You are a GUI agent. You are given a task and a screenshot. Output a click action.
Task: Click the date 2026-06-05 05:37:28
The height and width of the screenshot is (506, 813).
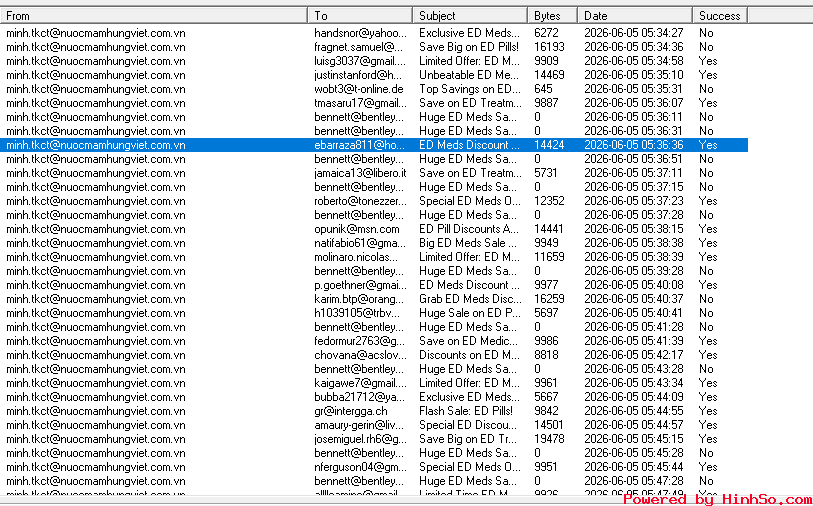point(634,215)
